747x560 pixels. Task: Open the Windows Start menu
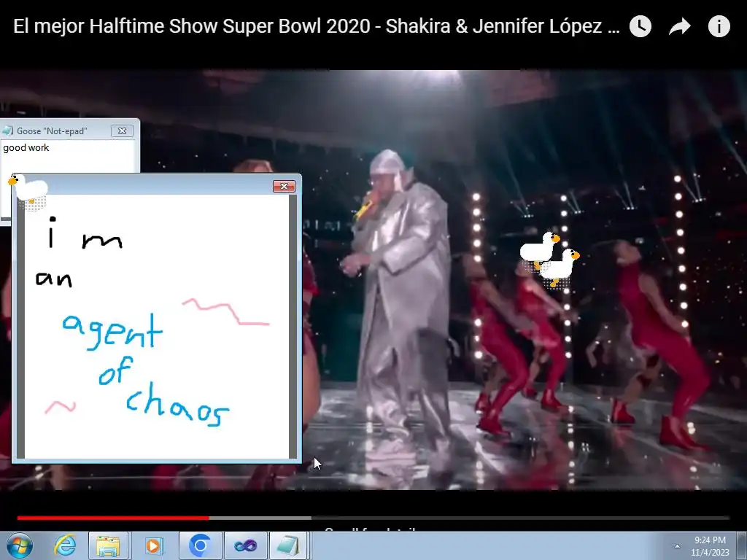20,545
